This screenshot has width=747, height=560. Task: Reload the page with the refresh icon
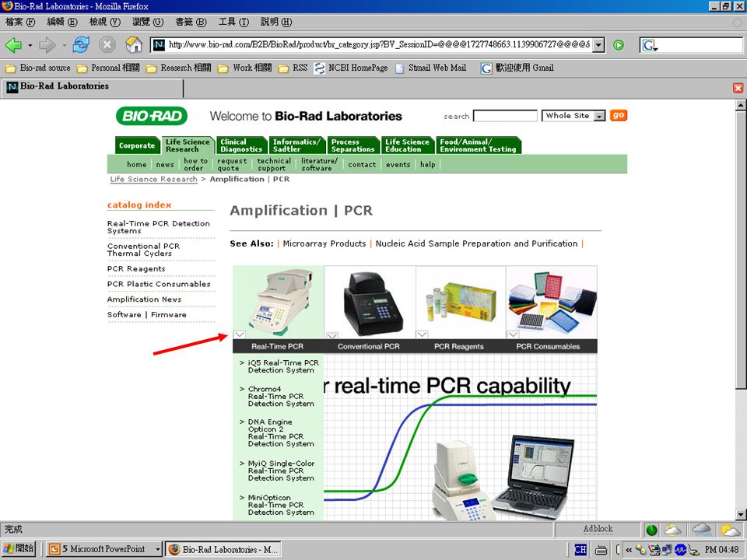81,45
